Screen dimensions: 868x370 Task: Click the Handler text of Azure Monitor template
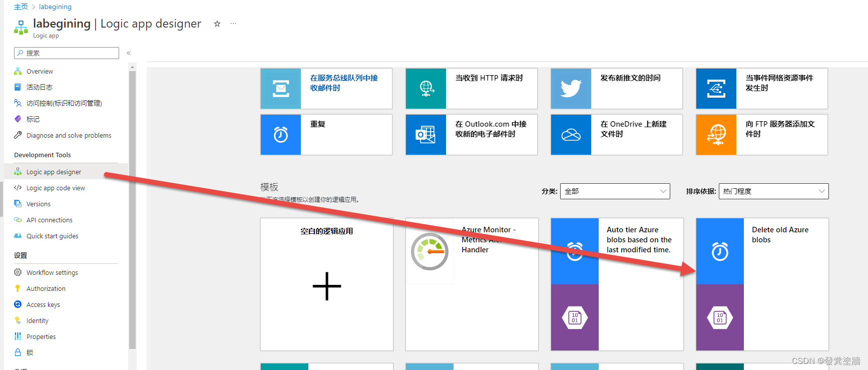pos(475,250)
